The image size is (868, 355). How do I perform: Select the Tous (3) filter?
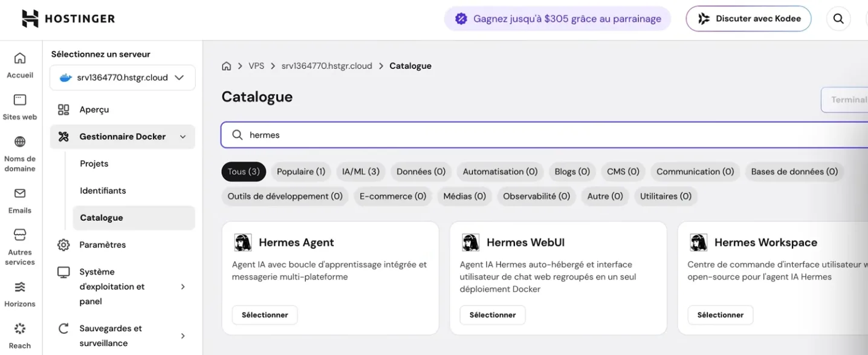tap(244, 172)
